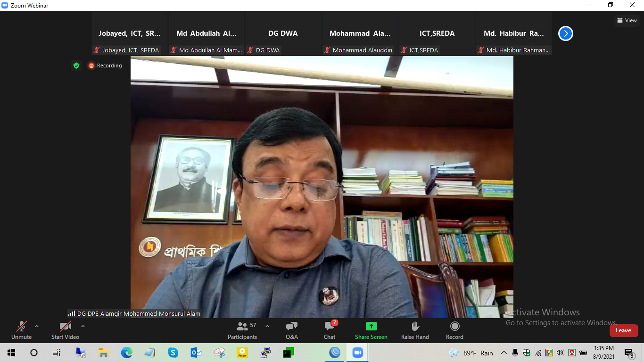Click the volume speaker tray icon

click(560, 353)
